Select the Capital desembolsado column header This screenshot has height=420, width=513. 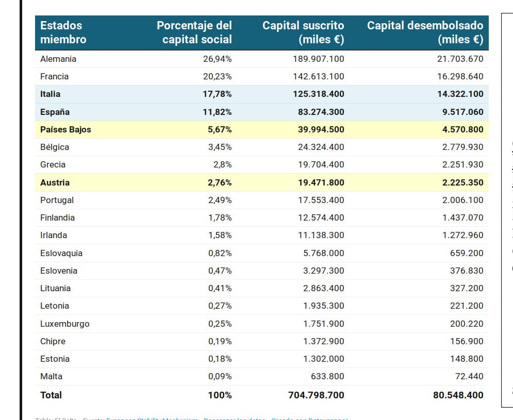click(x=425, y=32)
